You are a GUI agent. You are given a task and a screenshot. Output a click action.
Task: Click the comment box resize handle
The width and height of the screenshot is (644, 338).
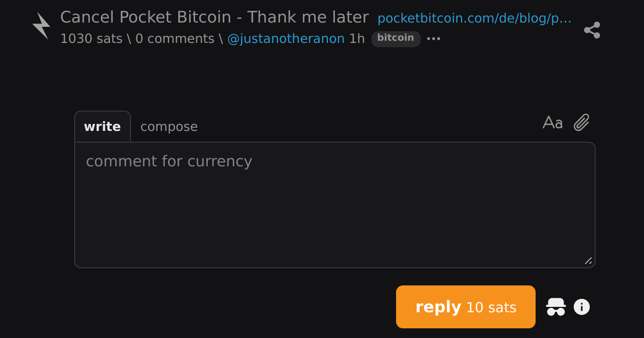coord(588,261)
